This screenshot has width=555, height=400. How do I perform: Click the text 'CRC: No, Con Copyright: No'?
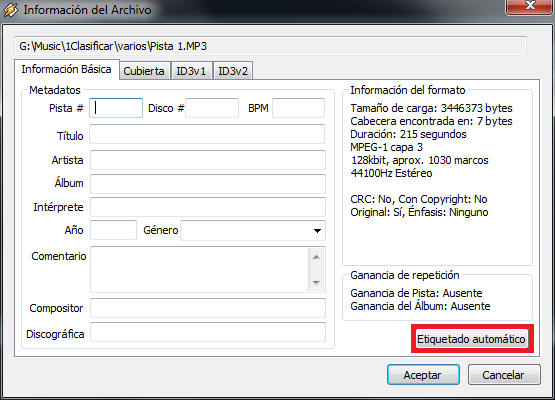pos(419,199)
